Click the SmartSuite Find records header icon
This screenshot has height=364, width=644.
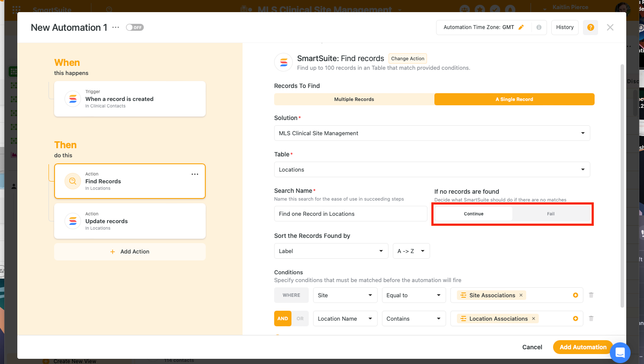(x=284, y=62)
